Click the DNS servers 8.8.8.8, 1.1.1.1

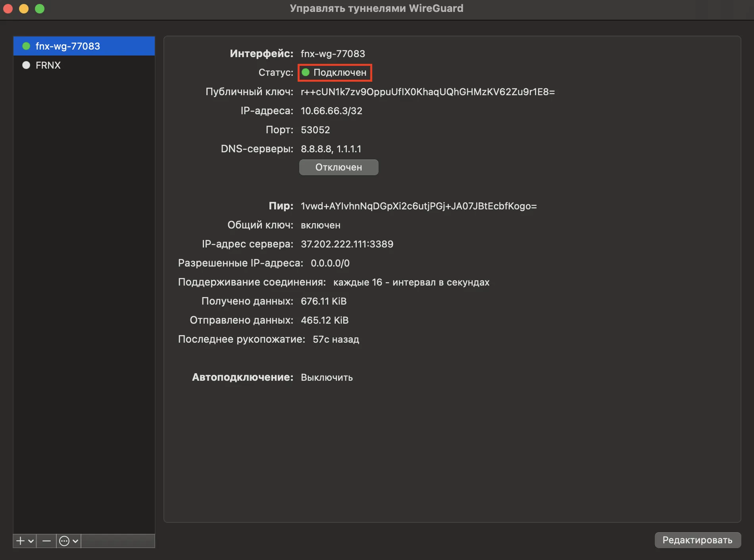(x=331, y=149)
